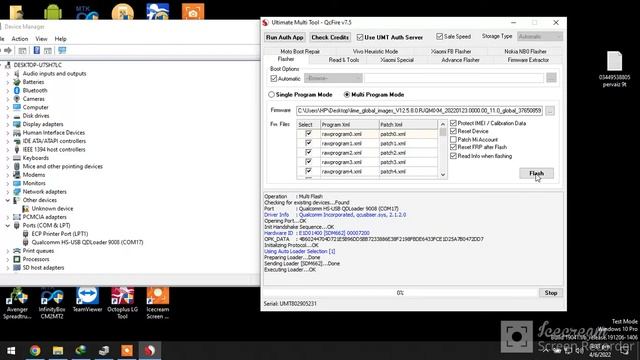640x360 pixels.
Task: Click the Firmware path input field
Action: pyautogui.click(x=419, y=111)
